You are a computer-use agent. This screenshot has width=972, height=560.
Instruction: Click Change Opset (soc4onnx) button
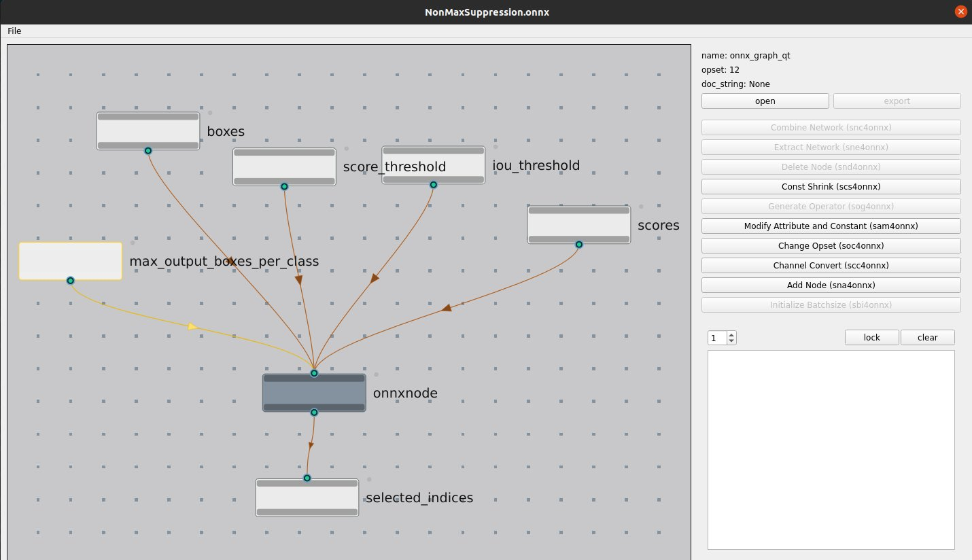coord(831,245)
